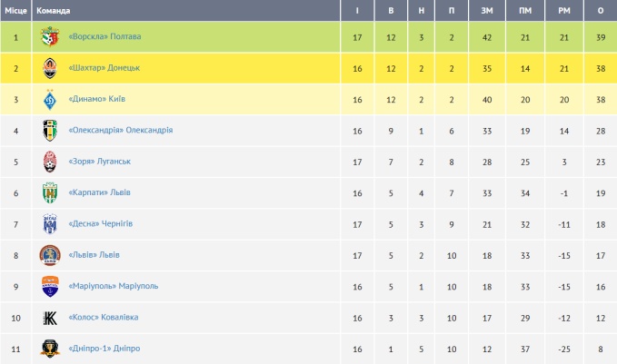Open the «Маріуполь» Маріуполь team link
617x364 pixels.
click(113, 286)
